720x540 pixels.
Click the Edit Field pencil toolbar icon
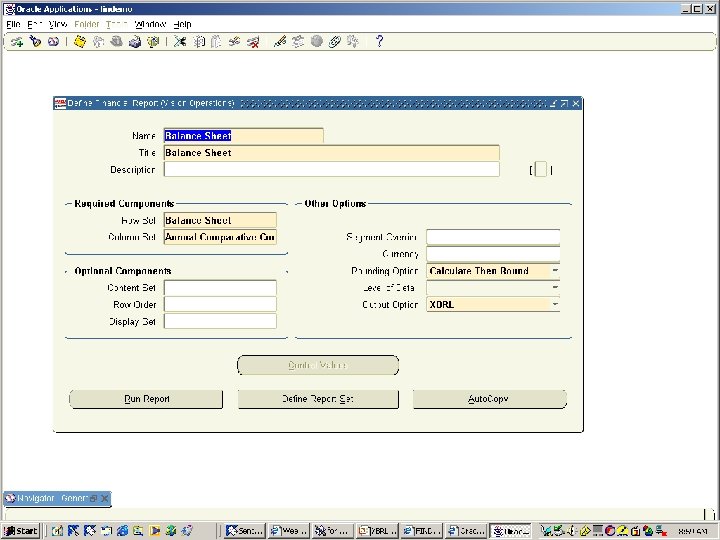tap(280, 42)
